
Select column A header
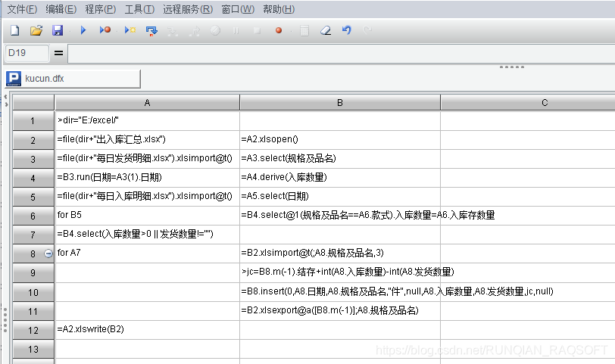pyautogui.click(x=147, y=103)
